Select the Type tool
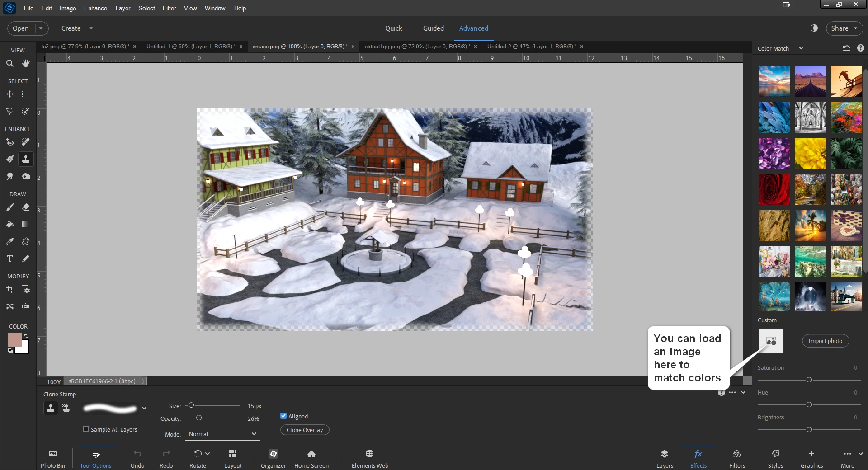Image resolution: width=868 pixels, height=470 pixels. coord(9,258)
